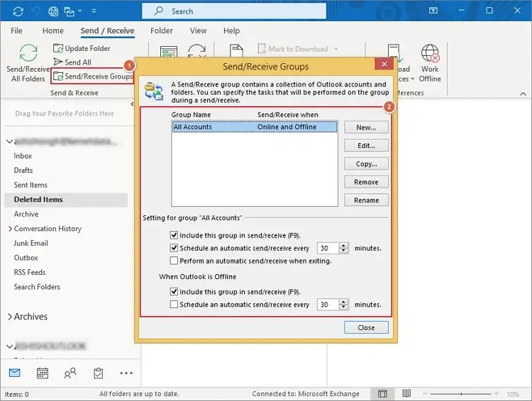Enable offline Schedule an automatic send/receive checkbox
This screenshot has height=401, width=532.
(174, 305)
